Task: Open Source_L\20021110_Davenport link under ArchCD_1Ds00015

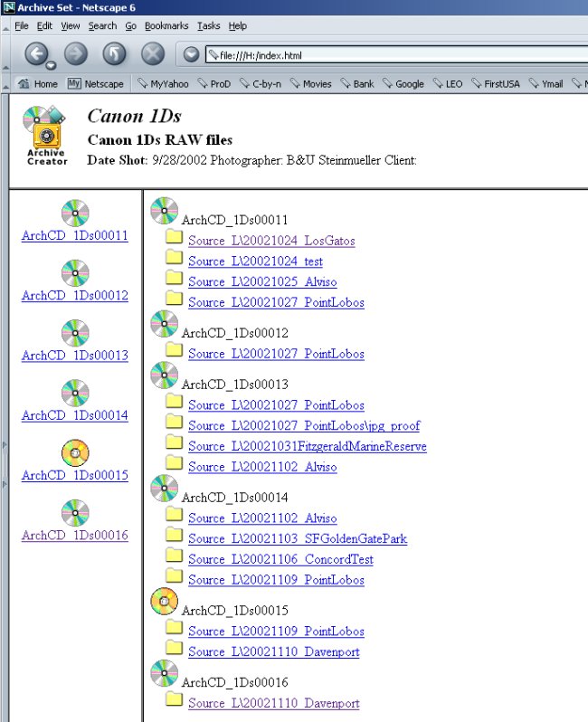Action: 274,652
